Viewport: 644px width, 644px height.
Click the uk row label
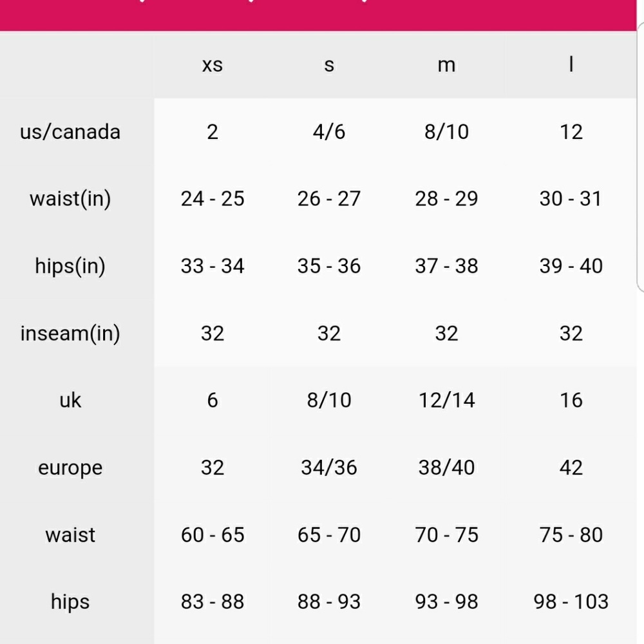coord(70,400)
